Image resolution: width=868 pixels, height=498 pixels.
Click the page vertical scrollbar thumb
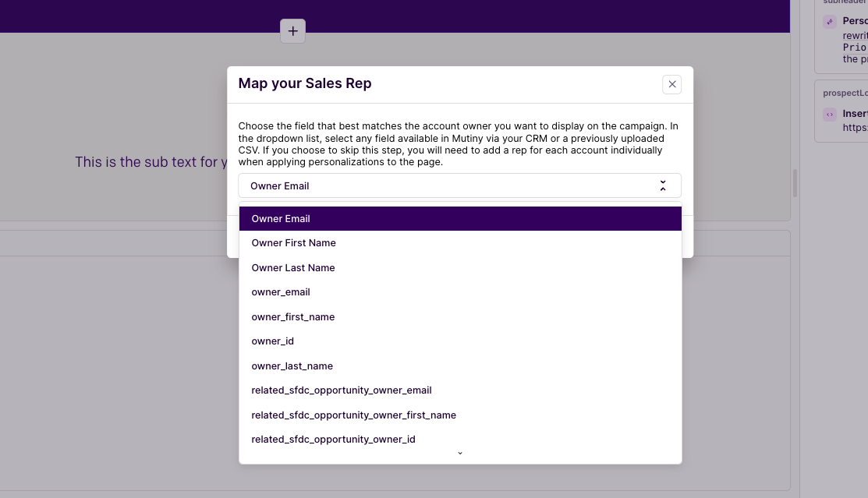pyautogui.click(x=795, y=183)
